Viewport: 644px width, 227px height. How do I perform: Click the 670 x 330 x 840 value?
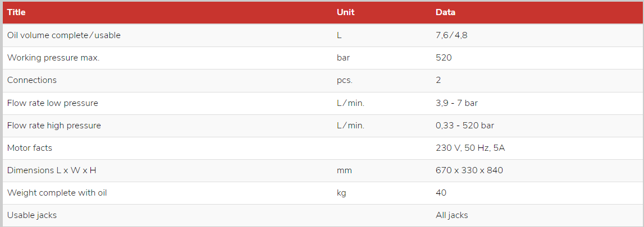coord(469,170)
